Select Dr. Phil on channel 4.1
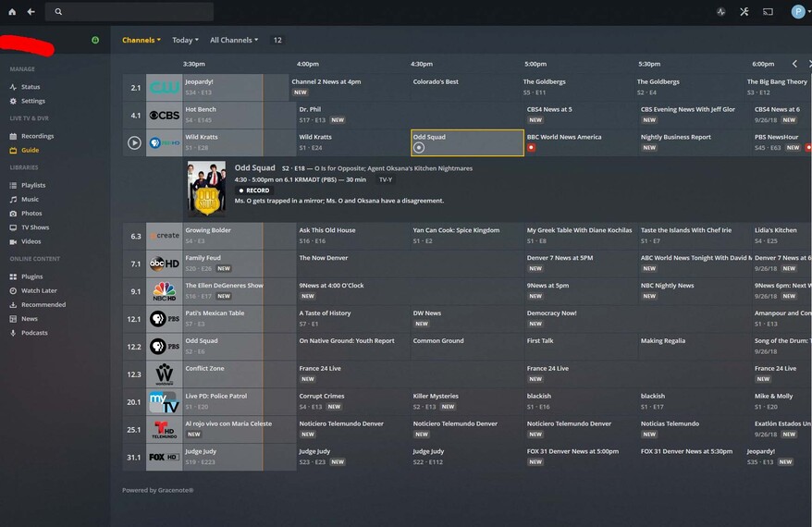The width and height of the screenshot is (812, 527). [410, 116]
